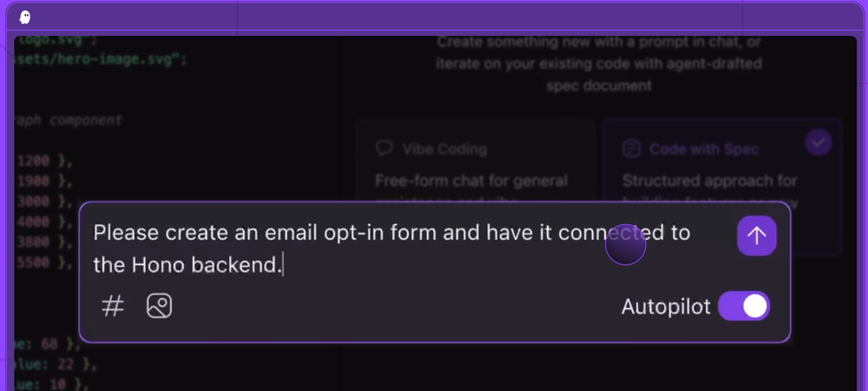868x391 pixels.
Task: Click the Autopilot label text
Action: click(x=666, y=307)
